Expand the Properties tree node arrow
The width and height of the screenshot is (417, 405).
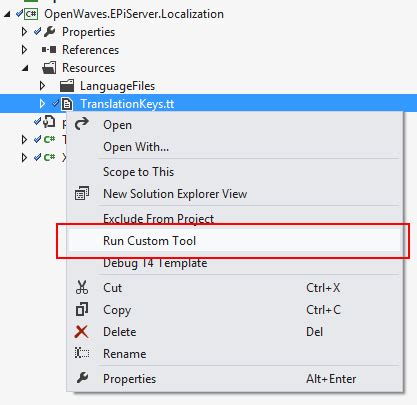[x=24, y=32]
